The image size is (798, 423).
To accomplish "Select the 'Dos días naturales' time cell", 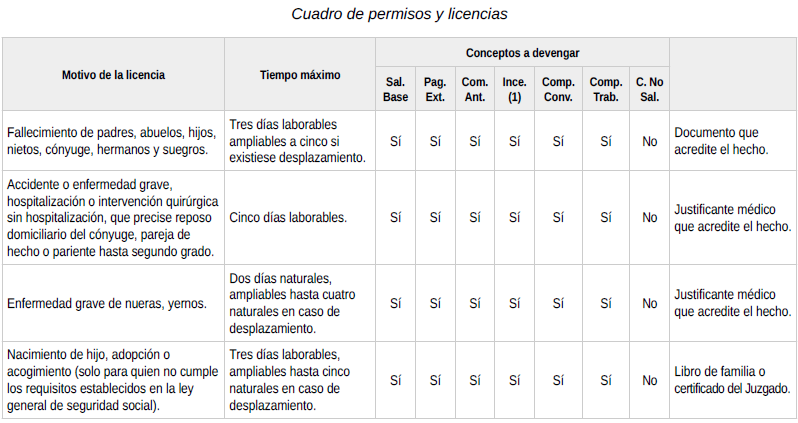I will 298,303.
